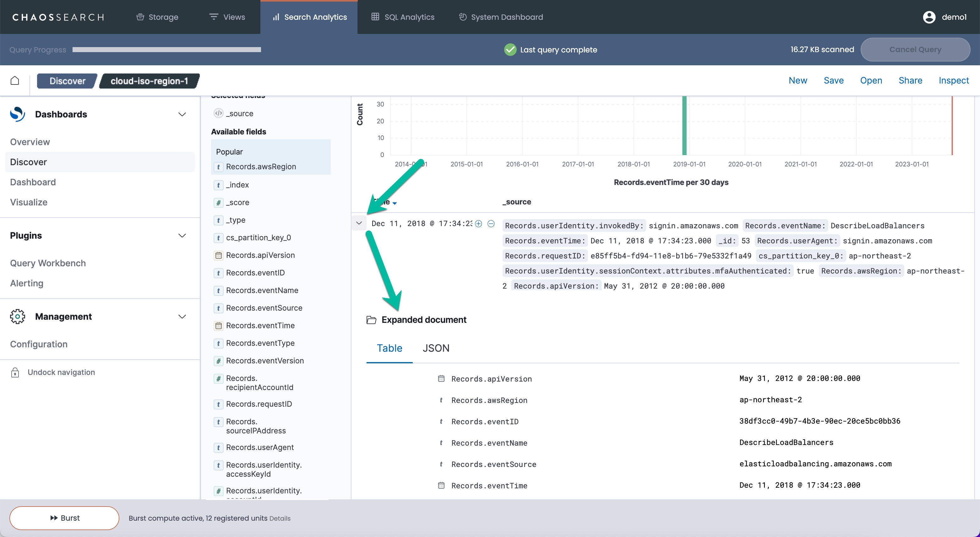Click the CHAOSSEARCH logo
The height and width of the screenshot is (537, 980).
coord(58,17)
